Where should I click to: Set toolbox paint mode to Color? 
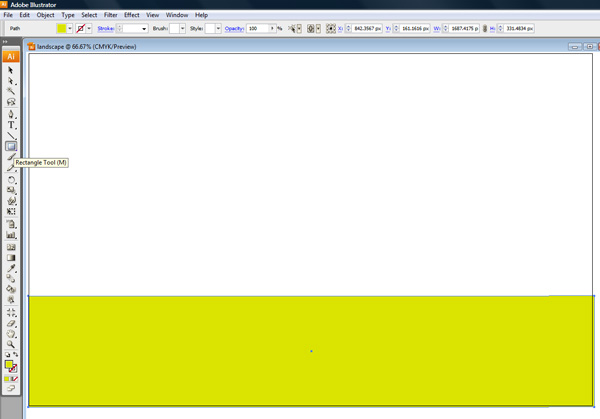point(6,379)
